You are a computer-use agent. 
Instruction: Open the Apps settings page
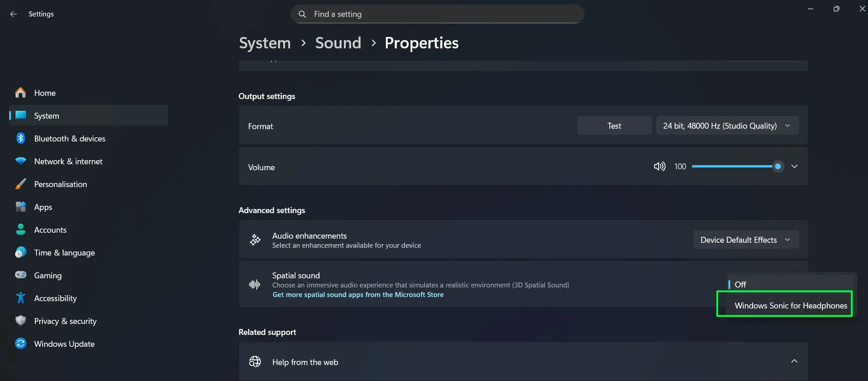point(88,207)
